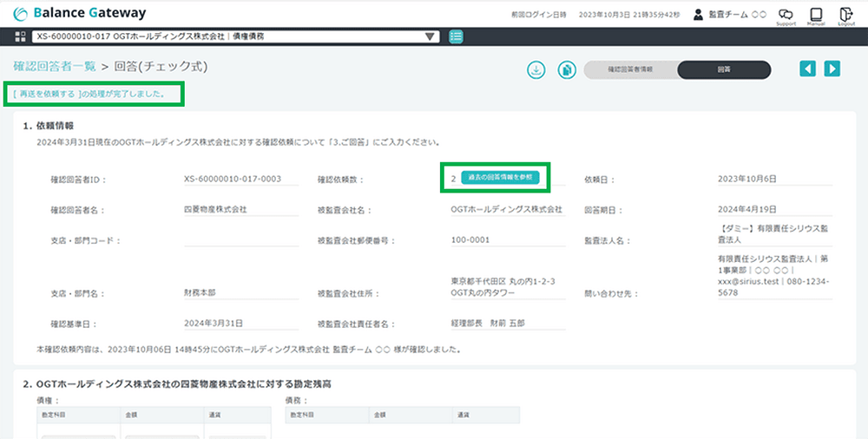Click the 監査チーム user profile

click(x=730, y=15)
